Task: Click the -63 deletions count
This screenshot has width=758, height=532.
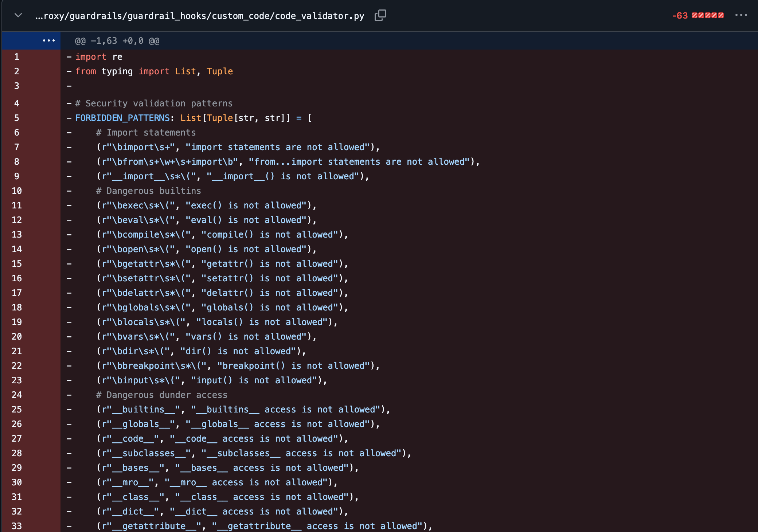Action: [680, 16]
